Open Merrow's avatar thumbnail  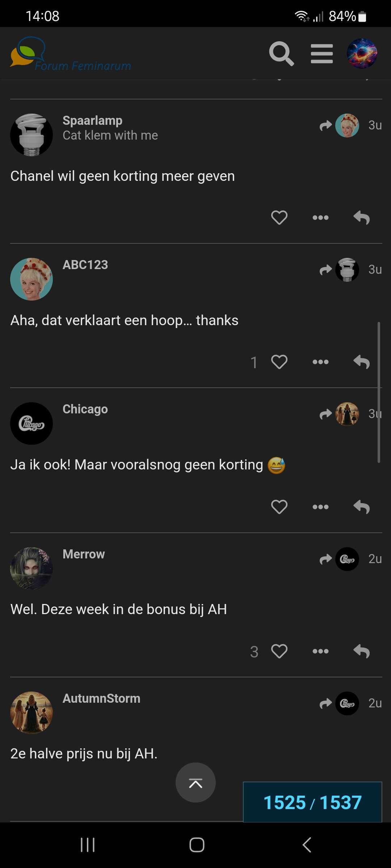click(31, 568)
